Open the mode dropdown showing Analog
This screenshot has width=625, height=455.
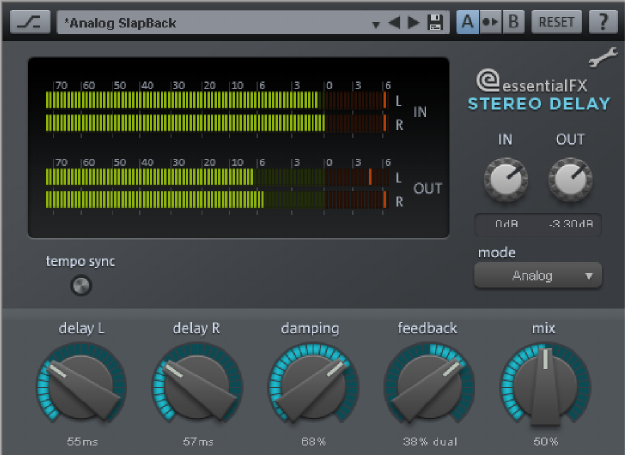(x=538, y=275)
